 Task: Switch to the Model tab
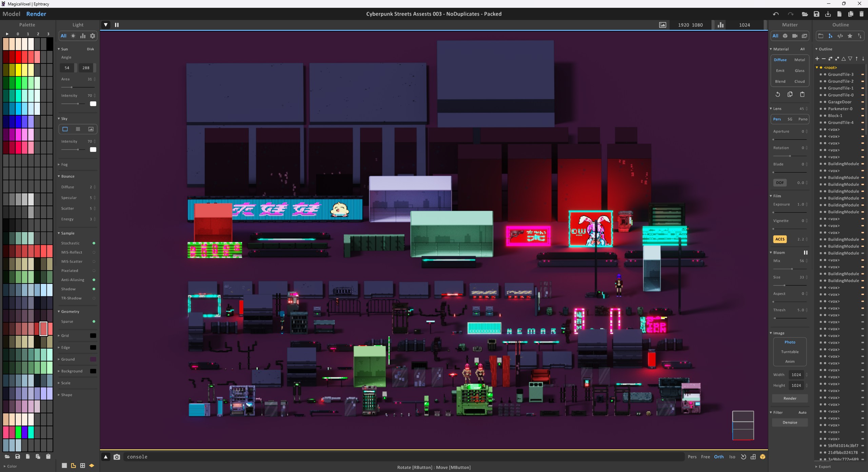pyautogui.click(x=12, y=14)
